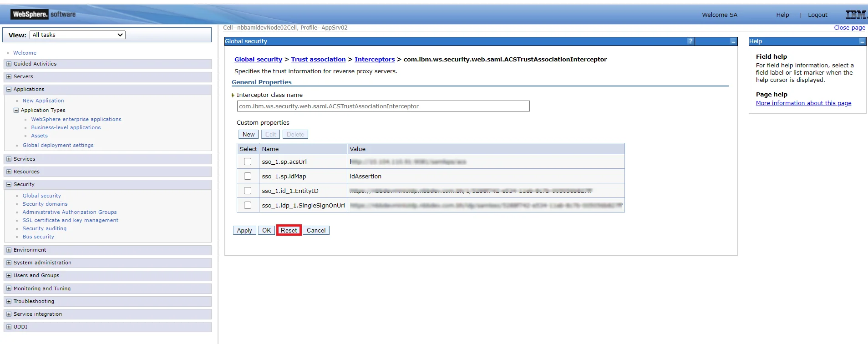Click the WebSphere software logo
This screenshot has width=868, height=344.
coord(44,15)
